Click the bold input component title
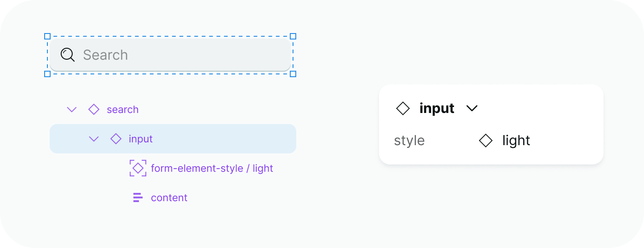The image size is (644, 248). point(437,108)
